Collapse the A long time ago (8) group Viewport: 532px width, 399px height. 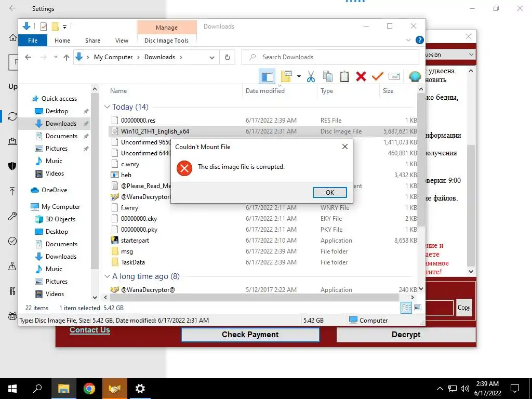point(107,276)
